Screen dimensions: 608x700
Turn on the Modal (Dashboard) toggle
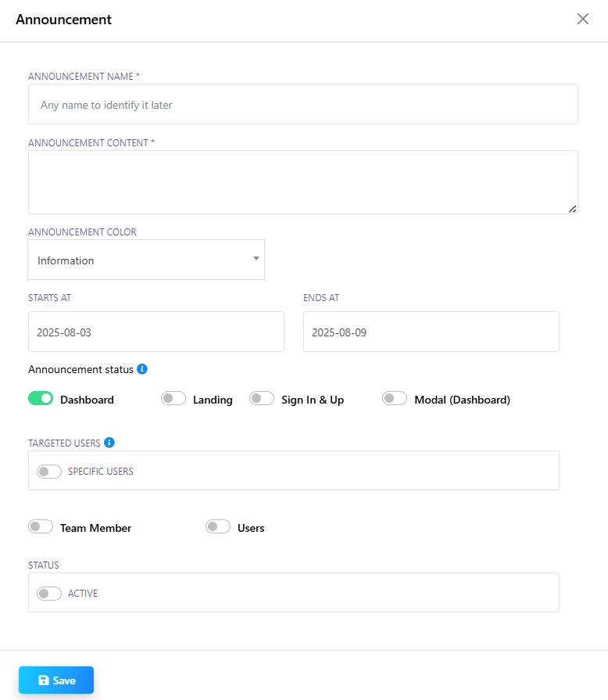(395, 399)
